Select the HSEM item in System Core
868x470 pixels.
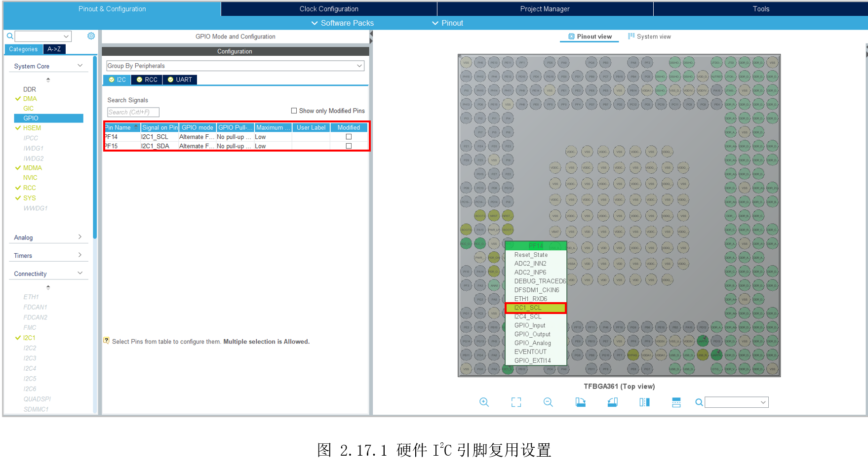32,128
